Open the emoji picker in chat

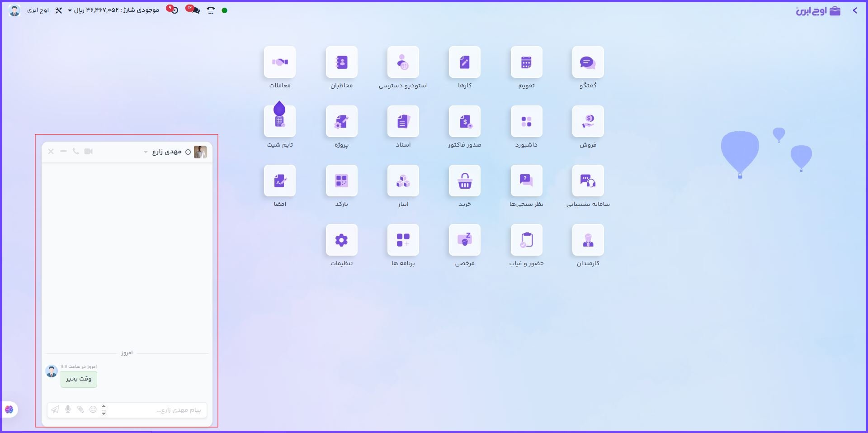click(x=93, y=409)
